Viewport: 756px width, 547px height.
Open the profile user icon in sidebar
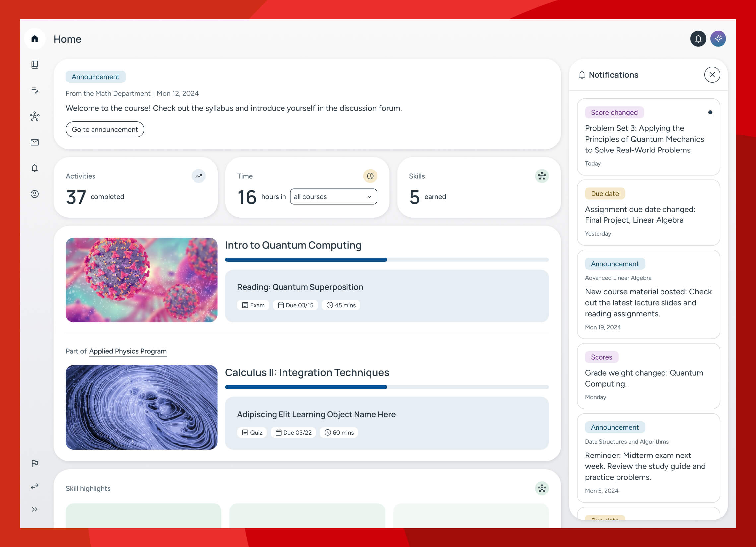coord(35,194)
